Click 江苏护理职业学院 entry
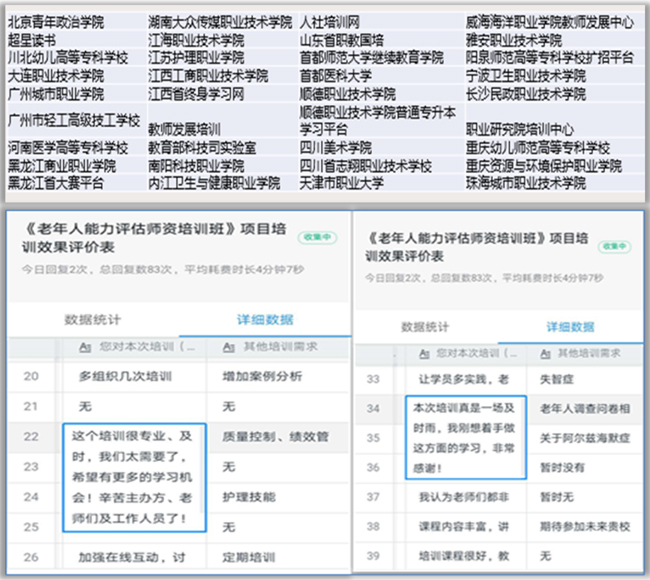650x580 pixels. (196, 58)
